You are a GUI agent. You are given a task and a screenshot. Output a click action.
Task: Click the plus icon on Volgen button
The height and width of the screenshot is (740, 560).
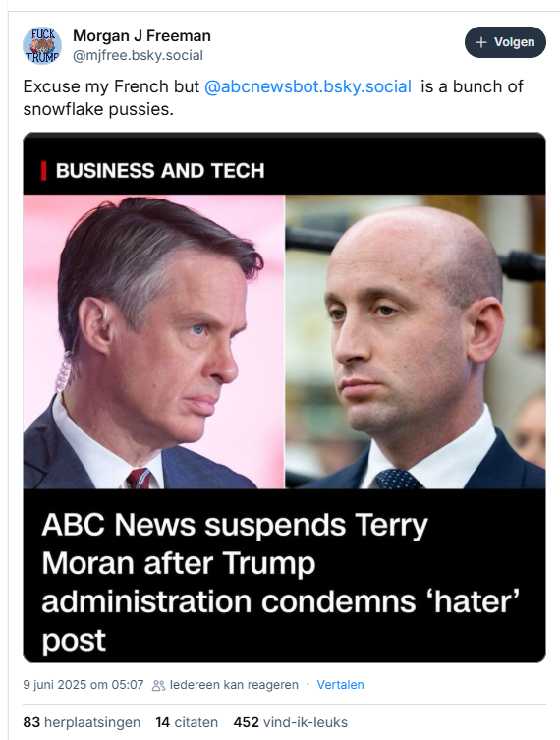(480, 42)
